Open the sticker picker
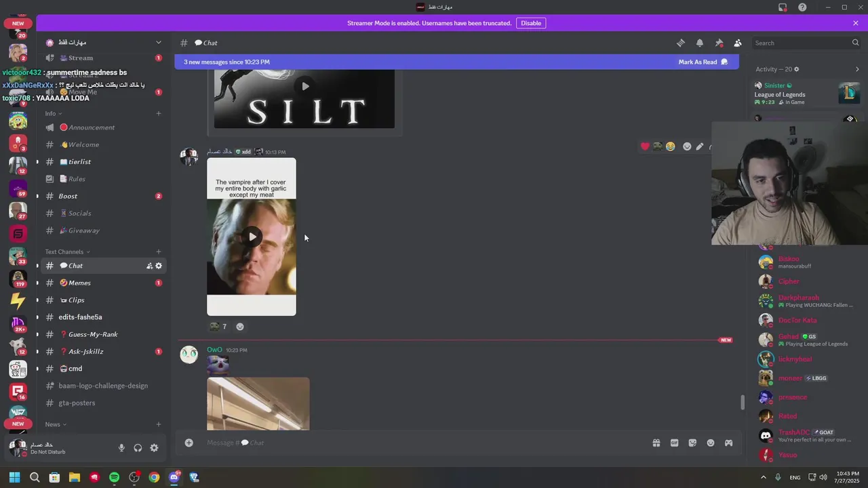The height and width of the screenshot is (488, 868). click(692, 443)
